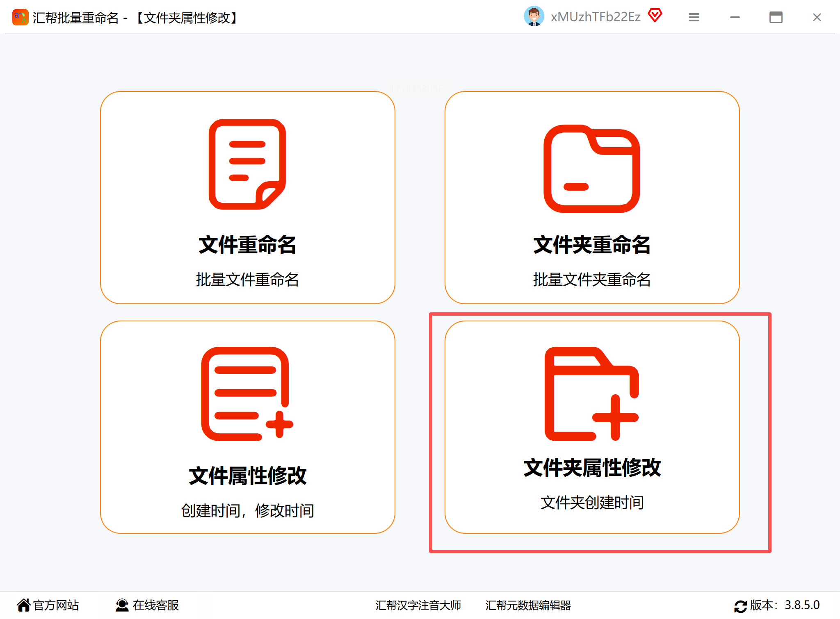
Task: Click version number 3.8.5.0 text
Action: [802, 605]
